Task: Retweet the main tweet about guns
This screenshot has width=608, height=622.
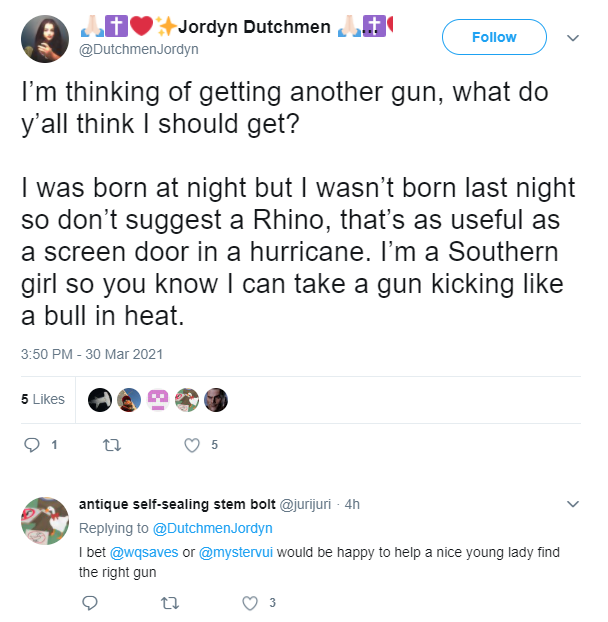Action: coord(112,445)
